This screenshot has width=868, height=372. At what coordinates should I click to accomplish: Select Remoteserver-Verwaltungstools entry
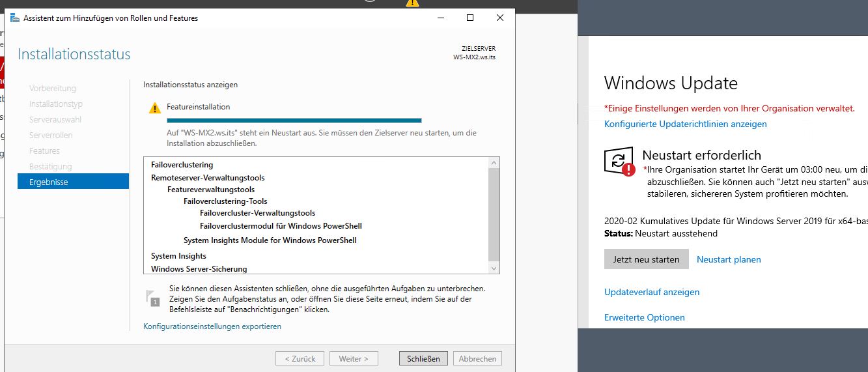pyautogui.click(x=208, y=177)
